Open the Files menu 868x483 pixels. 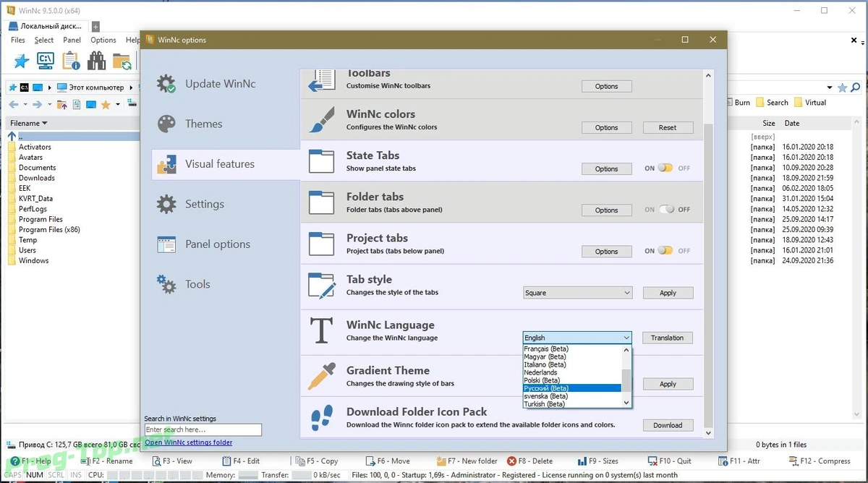click(x=18, y=40)
